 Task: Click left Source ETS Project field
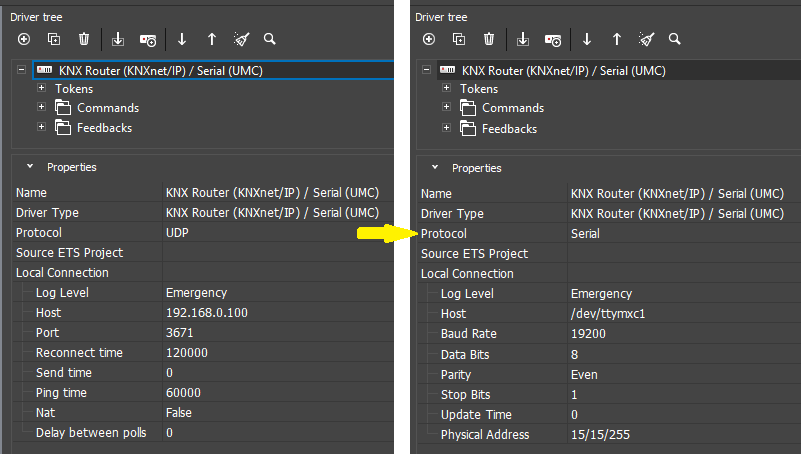pyautogui.click(x=278, y=252)
